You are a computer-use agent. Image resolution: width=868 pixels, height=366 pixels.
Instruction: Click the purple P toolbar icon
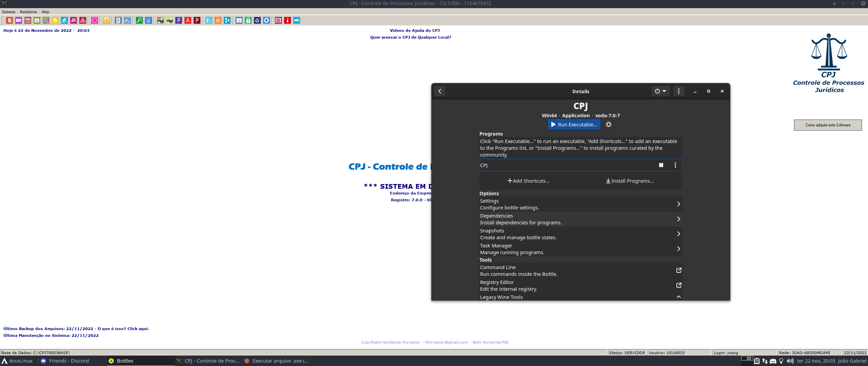click(x=179, y=20)
